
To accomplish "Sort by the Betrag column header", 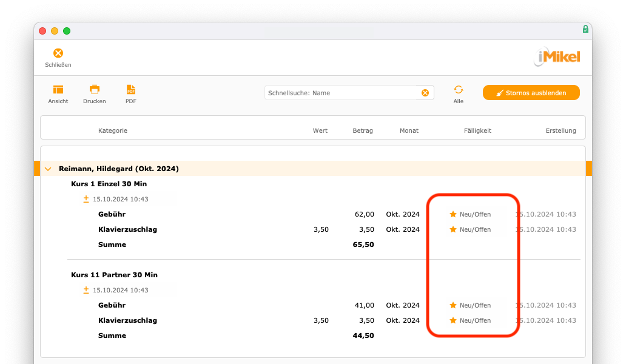I will tap(363, 130).
